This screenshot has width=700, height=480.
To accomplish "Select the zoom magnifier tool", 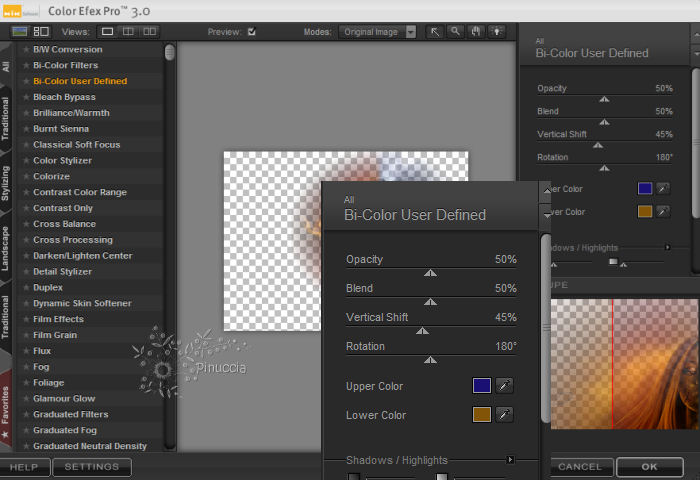I will tap(455, 32).
